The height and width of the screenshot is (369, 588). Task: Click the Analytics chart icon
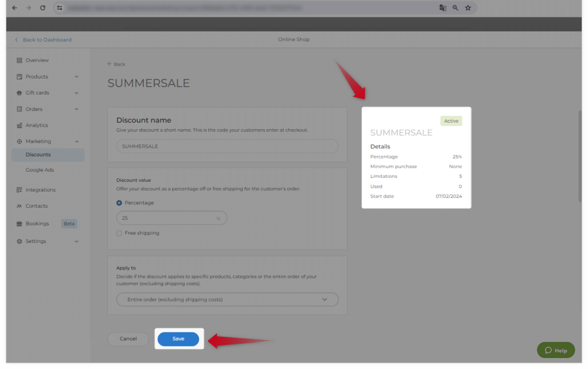[x=20, y=125]
